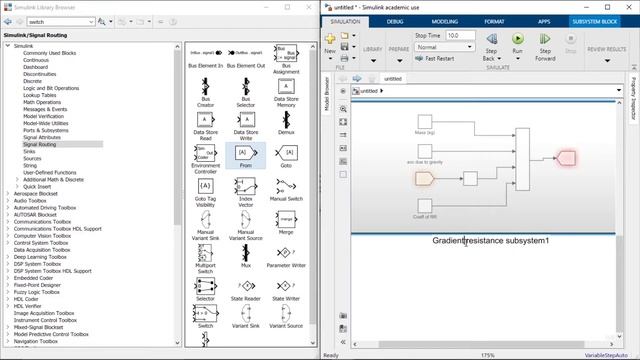Open the SIMULATION ribbon tab

coord(345,22)
